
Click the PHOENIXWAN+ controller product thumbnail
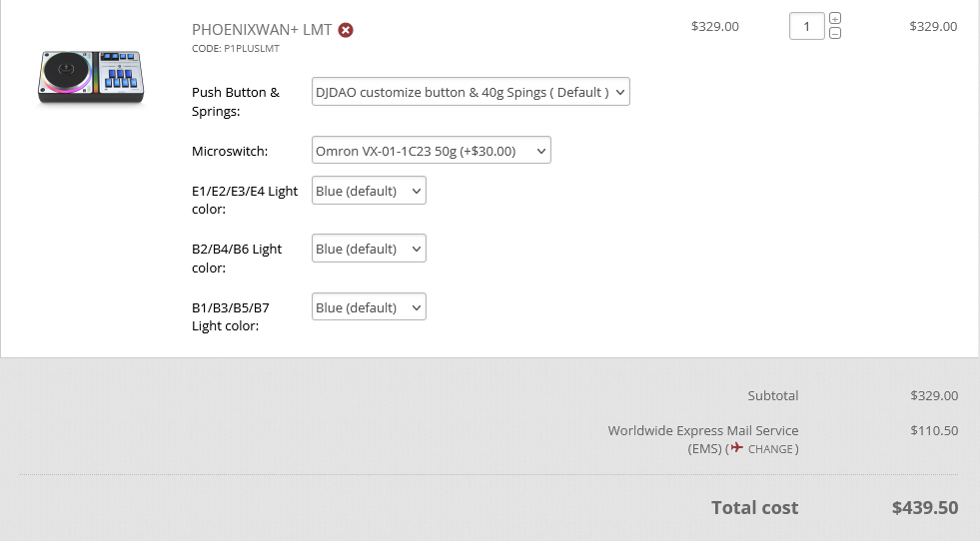pos(91,76)
